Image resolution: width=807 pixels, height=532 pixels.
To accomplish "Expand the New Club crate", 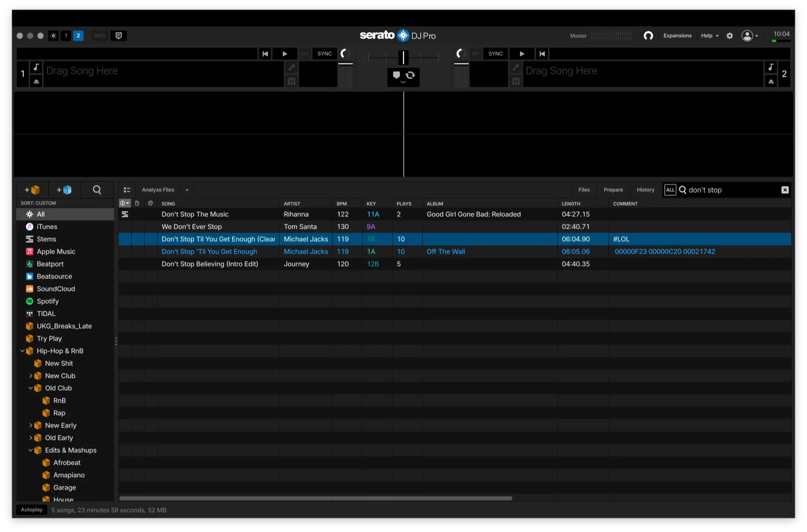I will coord(30,376).
